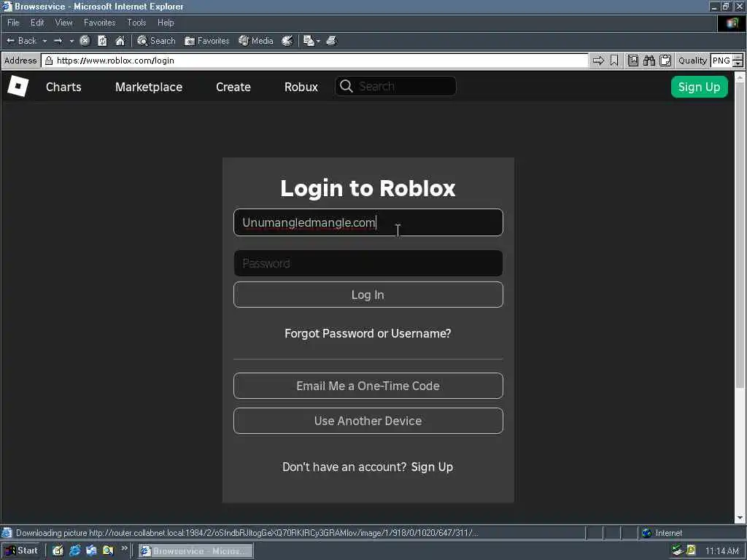Open the Favorites pane from the toolbar

(x=206, y=41)
